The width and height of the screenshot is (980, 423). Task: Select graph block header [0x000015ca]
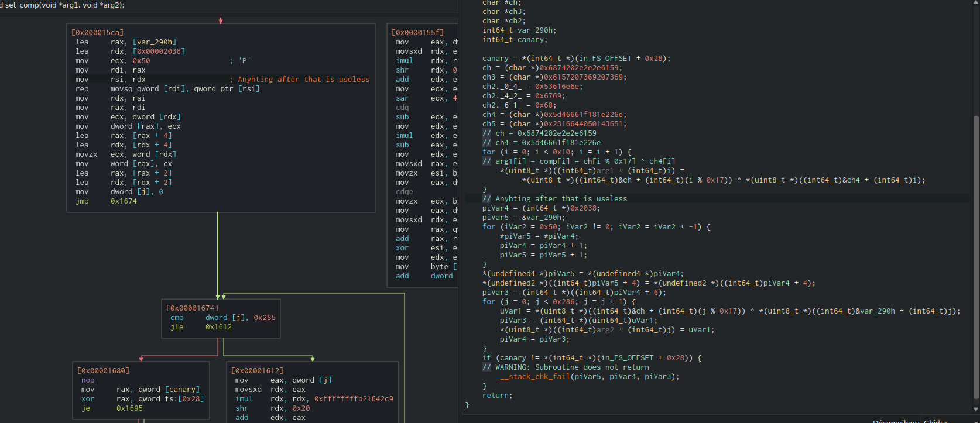(x=98, y=33)
